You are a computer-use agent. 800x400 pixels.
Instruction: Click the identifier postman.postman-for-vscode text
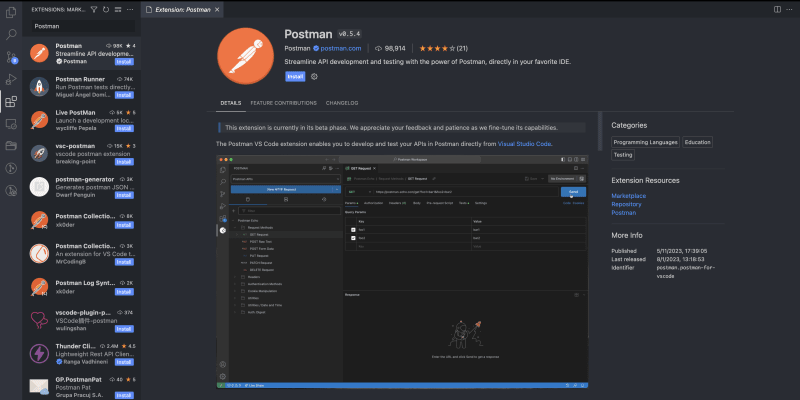coord(686,271)
